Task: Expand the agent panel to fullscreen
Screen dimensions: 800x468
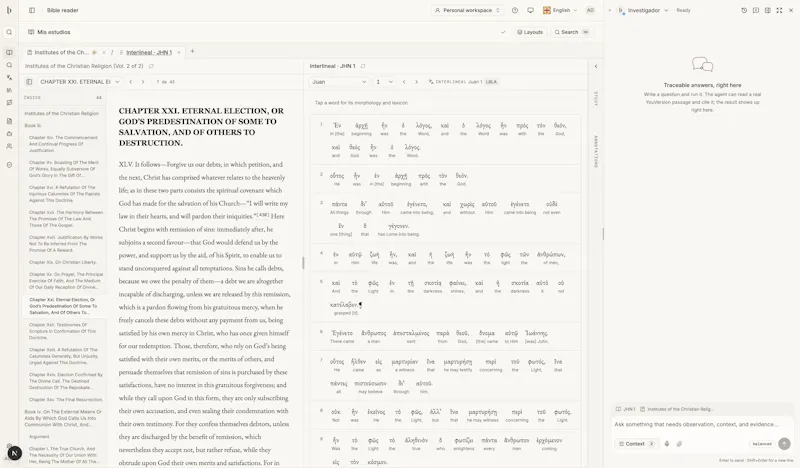Action: pyautogui.click(x=779, y=10)
